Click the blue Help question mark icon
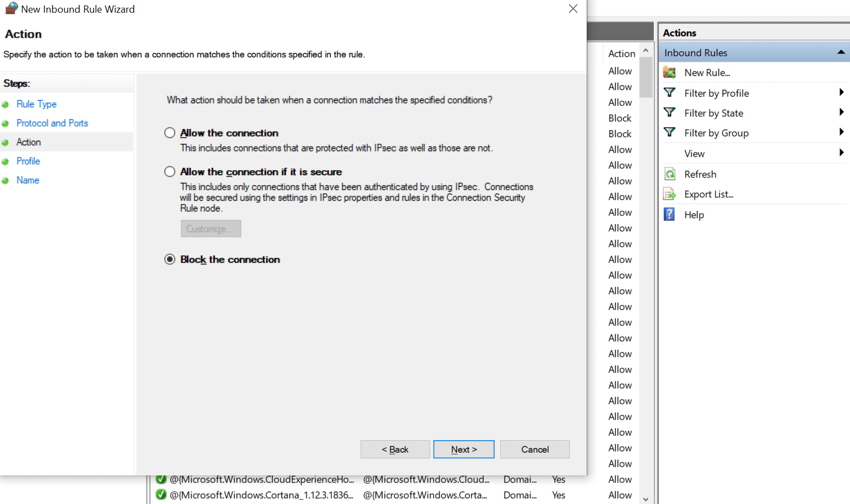 669,214
